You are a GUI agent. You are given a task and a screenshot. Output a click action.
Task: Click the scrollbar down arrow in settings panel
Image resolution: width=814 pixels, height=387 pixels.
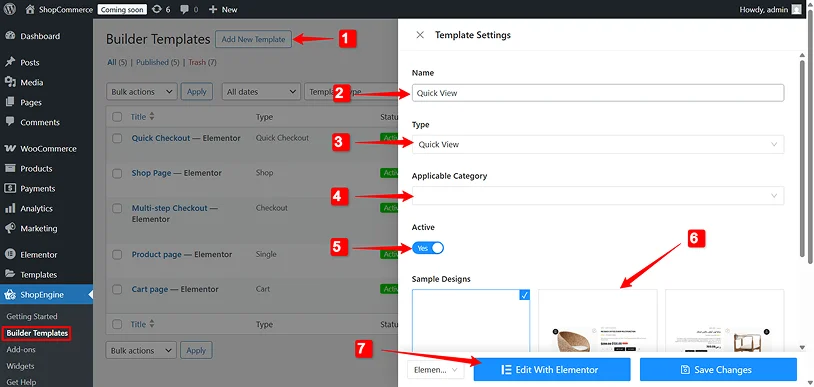click(803, 347)
